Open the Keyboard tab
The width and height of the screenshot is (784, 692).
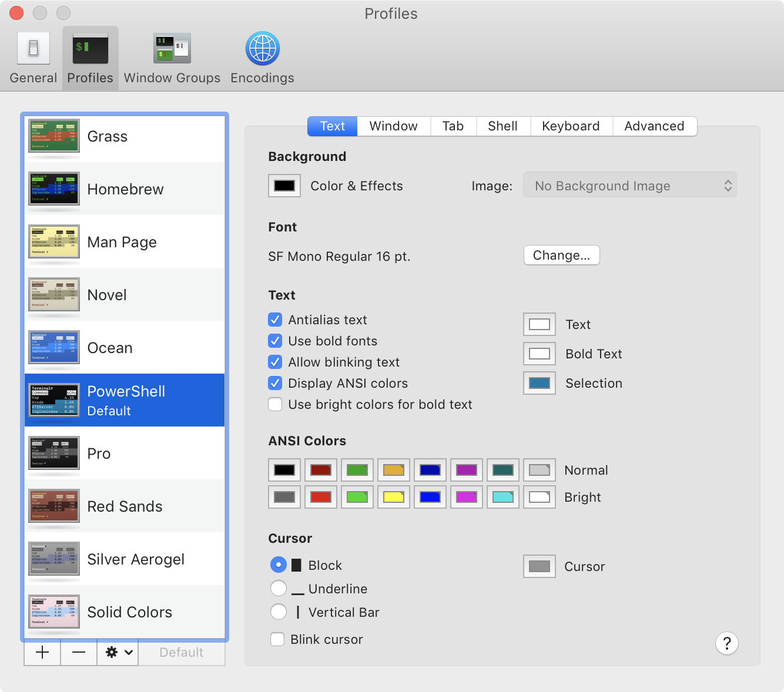click(x=571, y=126)
